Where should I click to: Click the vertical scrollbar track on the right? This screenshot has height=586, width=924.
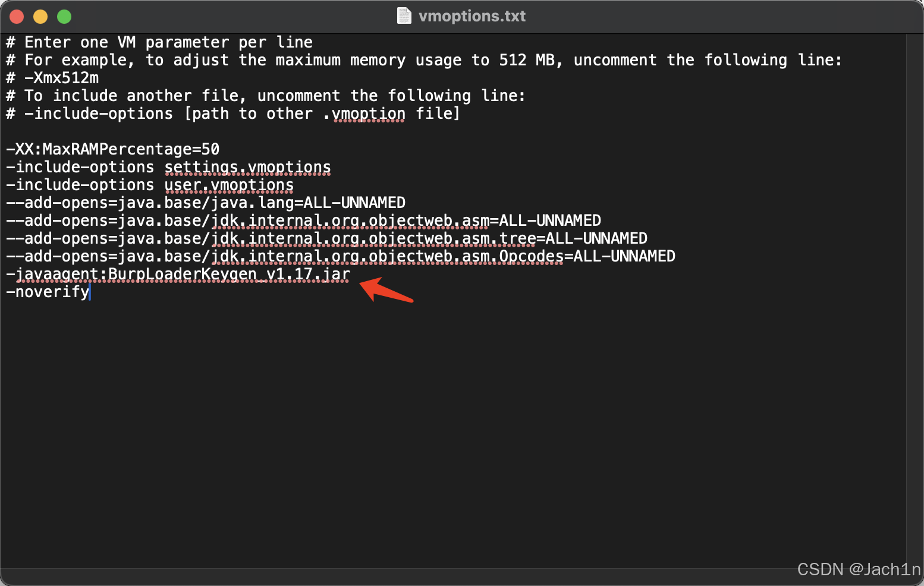(x=914, y=297)
